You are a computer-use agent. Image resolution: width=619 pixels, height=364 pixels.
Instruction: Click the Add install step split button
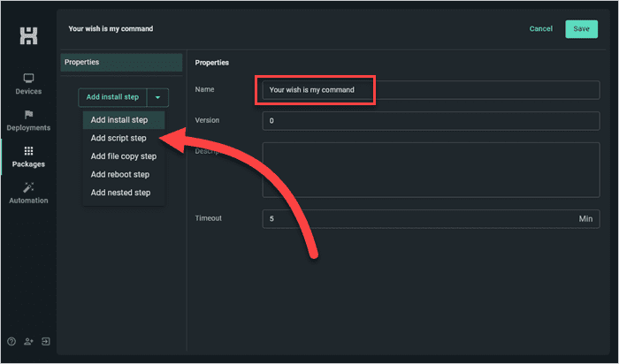[112, 97]
